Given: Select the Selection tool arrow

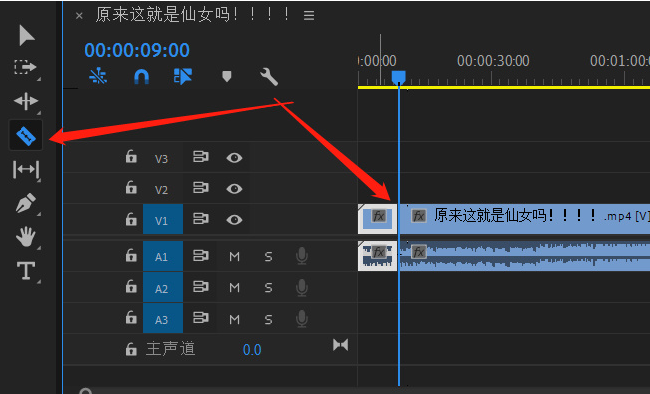Looking at the screenshot, I should pyautogui.click(x=27, y=35).
